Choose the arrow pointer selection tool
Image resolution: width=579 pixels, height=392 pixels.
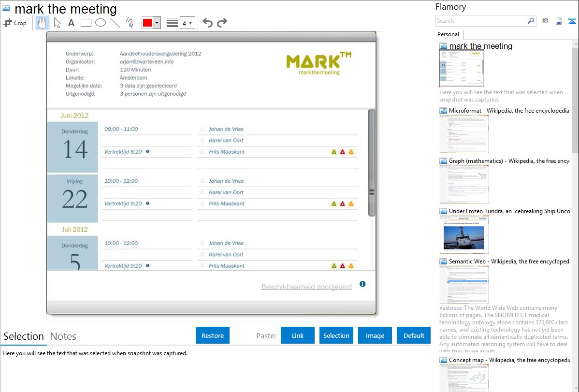coord(57,23)
